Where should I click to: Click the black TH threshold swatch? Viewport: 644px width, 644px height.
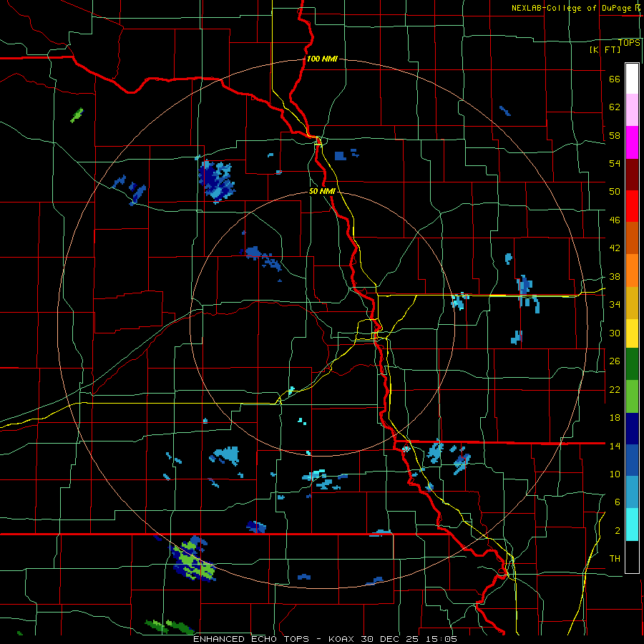click(632, 557)
